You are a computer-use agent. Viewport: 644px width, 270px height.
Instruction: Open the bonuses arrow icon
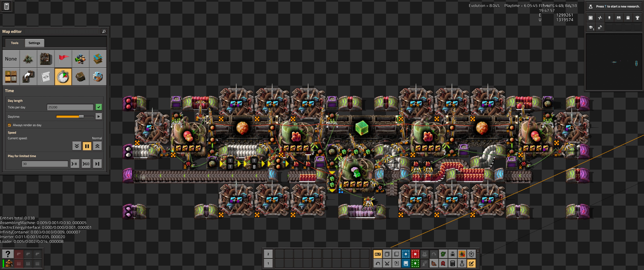[609, 18]
